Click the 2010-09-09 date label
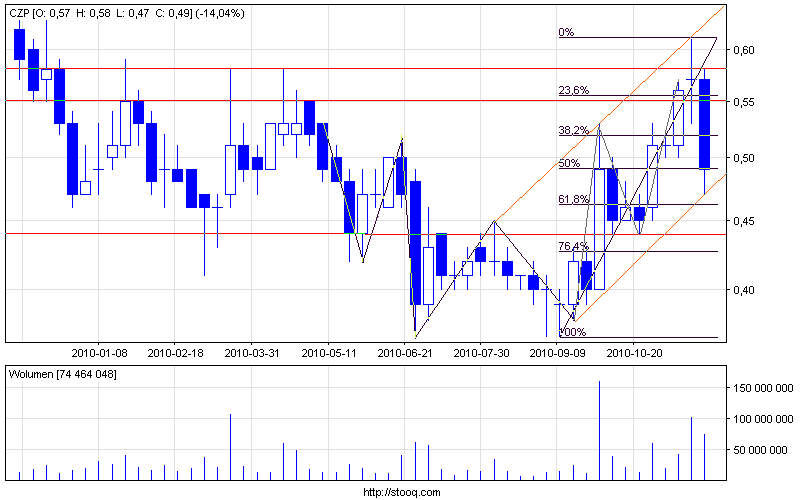The width and height of the screenshot is (800, 500). pyautogui.click(x=557, y=353)
